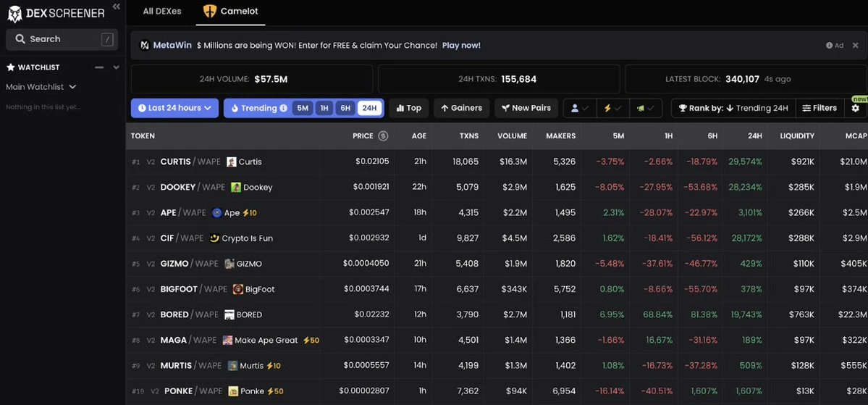Expand the Main Watchlist dropdown
This screenshot has height=405, width=868.
(x=41, y=87)
